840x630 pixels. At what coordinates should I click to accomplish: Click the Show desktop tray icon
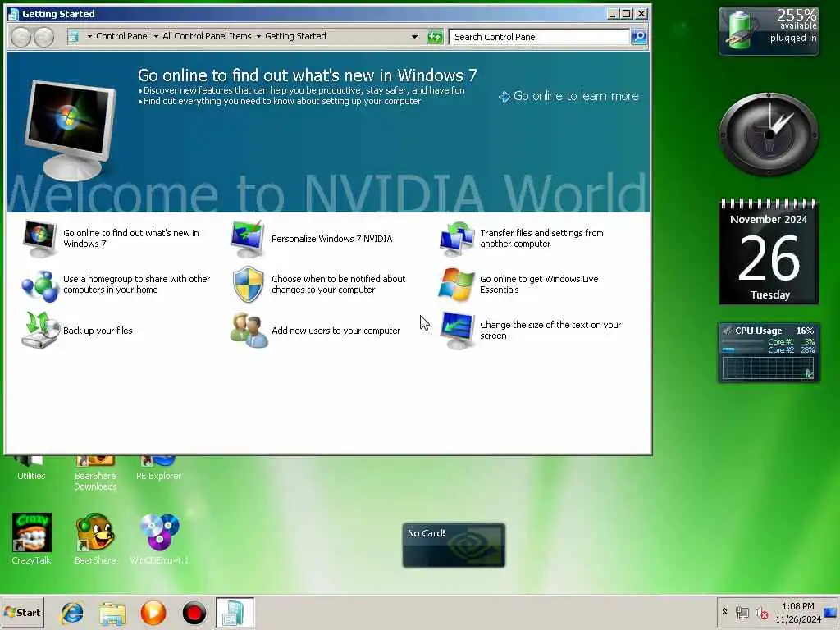coord(831,612)
